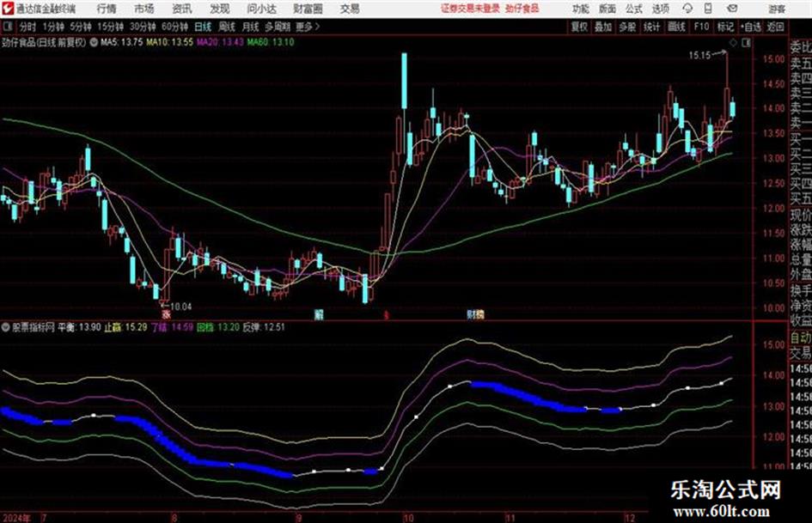Click the MA60: 13.10 value
The image size is (812, 523).
(x=271, y=42)
